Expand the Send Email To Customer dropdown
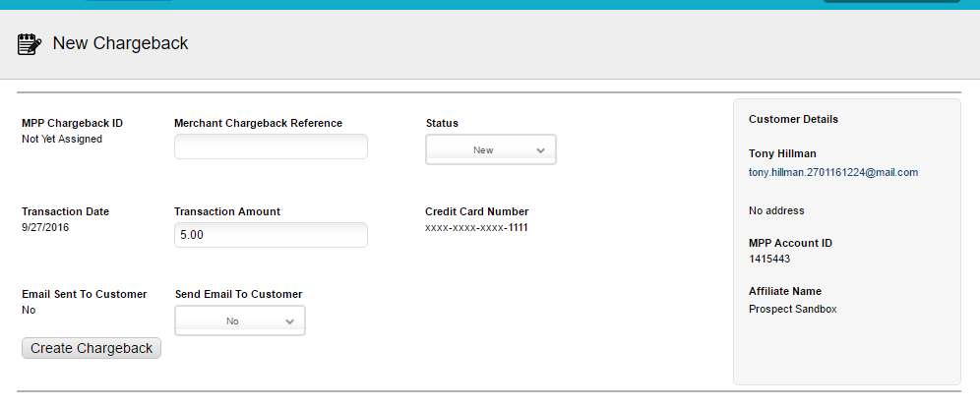The height and width of the screenshot is (408, 980). 239,321
